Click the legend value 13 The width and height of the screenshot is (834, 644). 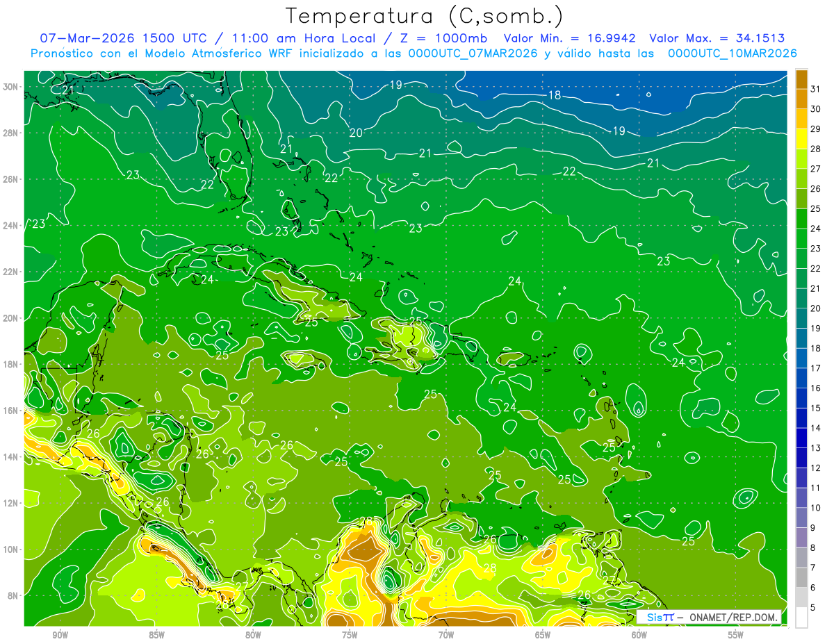click(x=817, y=448)
